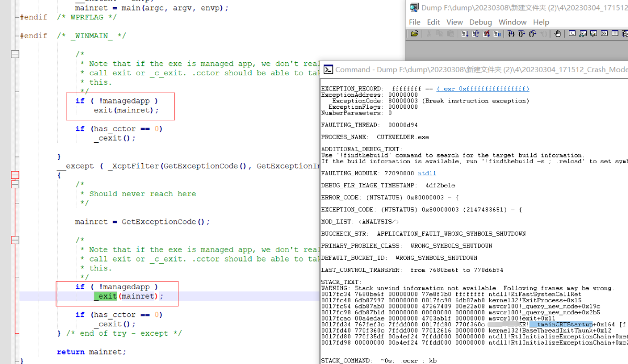This screenshot has height=364, width=628.
Task: Collapse the __except block red fold marker
Action: (x=15, y=175)
